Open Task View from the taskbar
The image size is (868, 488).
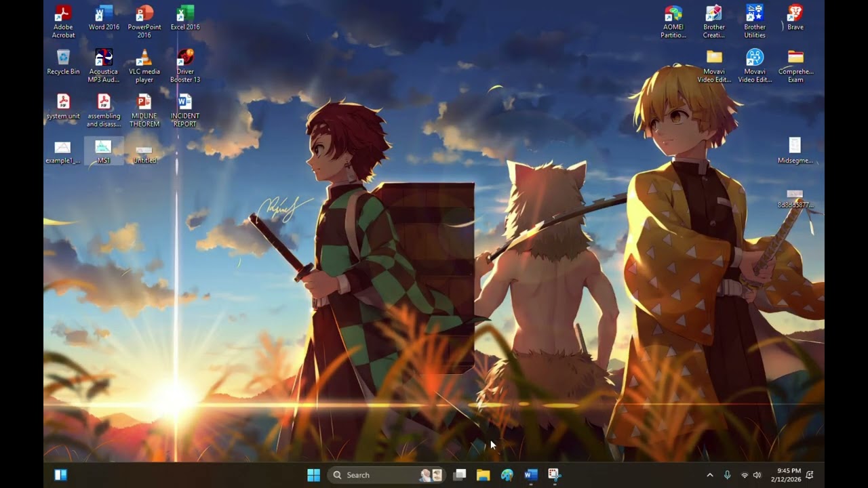(x=460, y=475)
